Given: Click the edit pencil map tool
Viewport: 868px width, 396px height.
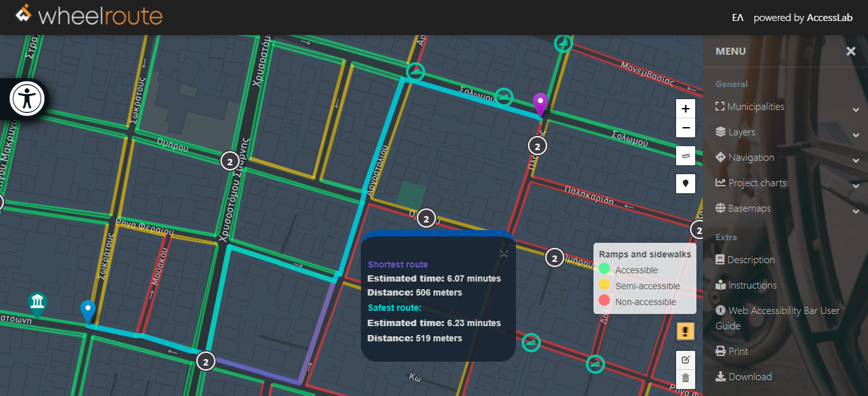Looking at the screenshot, I should tap(686, 360).
